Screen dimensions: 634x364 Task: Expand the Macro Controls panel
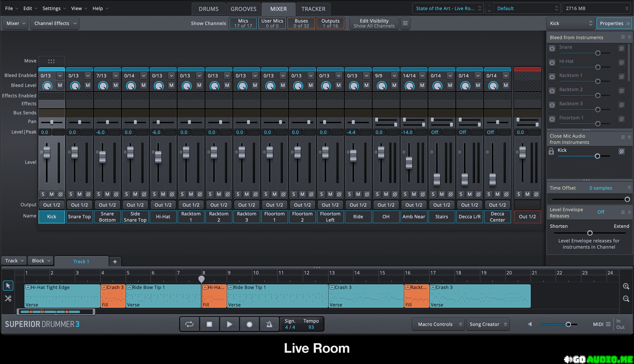click(x=439, y=324)
